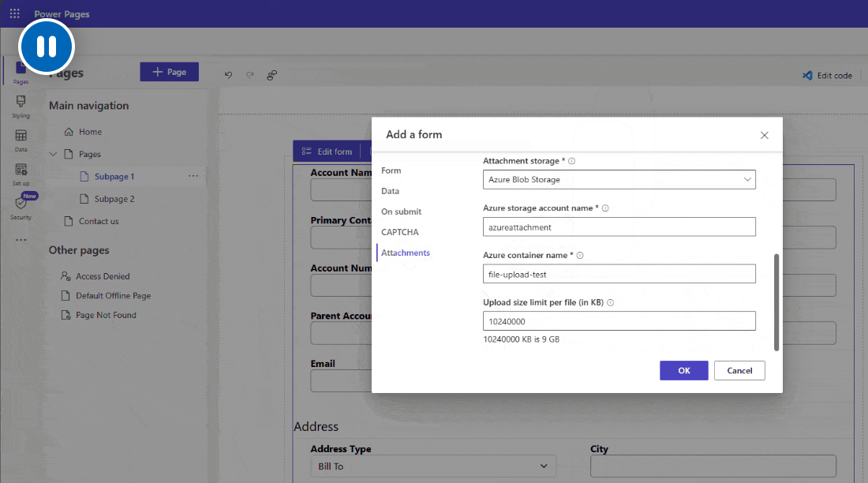The height and width of the screenshot is (483, 868).
Task: Show info for Attachment storage
Action: pos(572,161)
